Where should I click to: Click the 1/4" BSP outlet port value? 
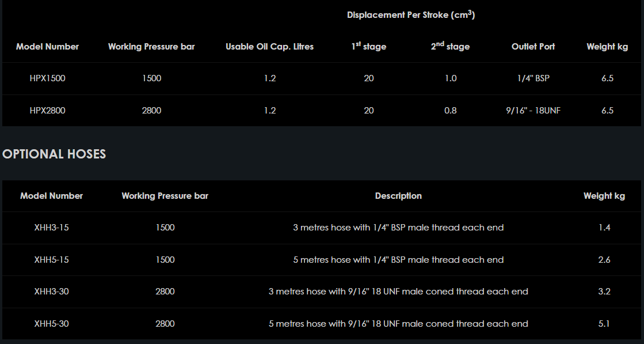click(533, 78)
